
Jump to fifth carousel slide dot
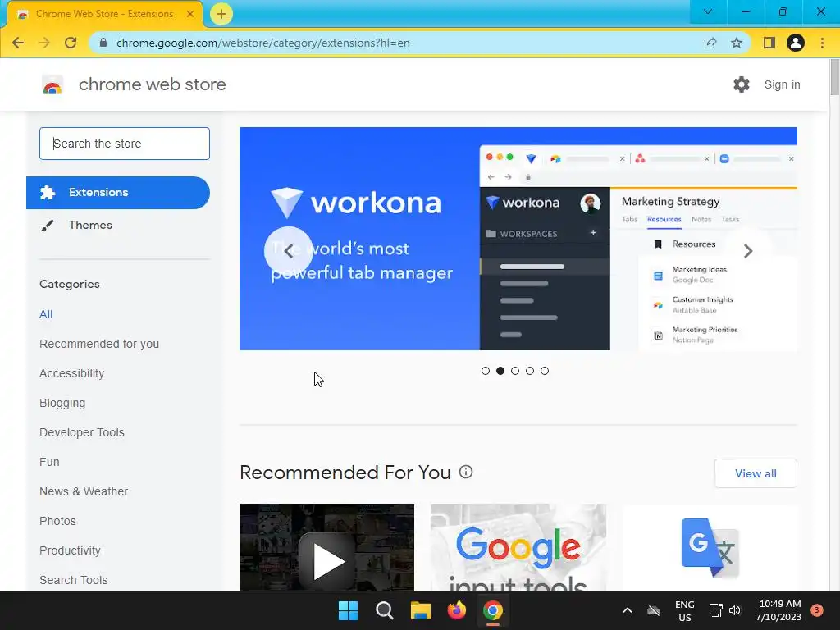(545, 371)
